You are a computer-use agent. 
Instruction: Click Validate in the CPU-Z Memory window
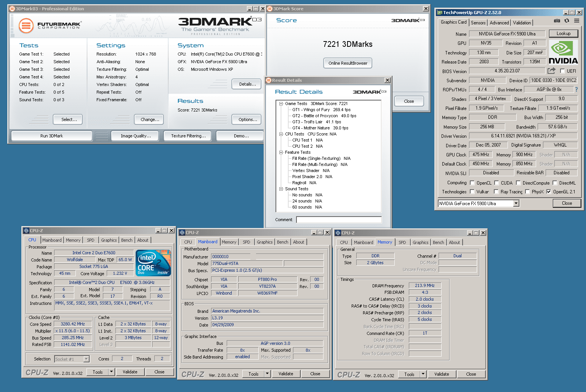click(x=442, y=374)
